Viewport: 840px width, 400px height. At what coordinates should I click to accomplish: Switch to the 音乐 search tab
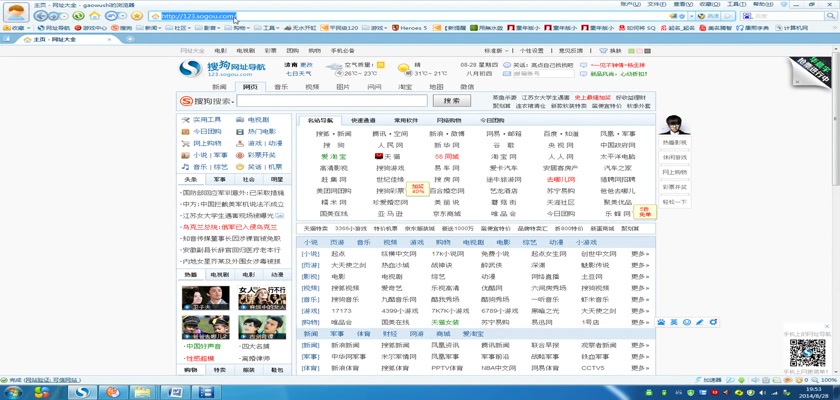281,87
